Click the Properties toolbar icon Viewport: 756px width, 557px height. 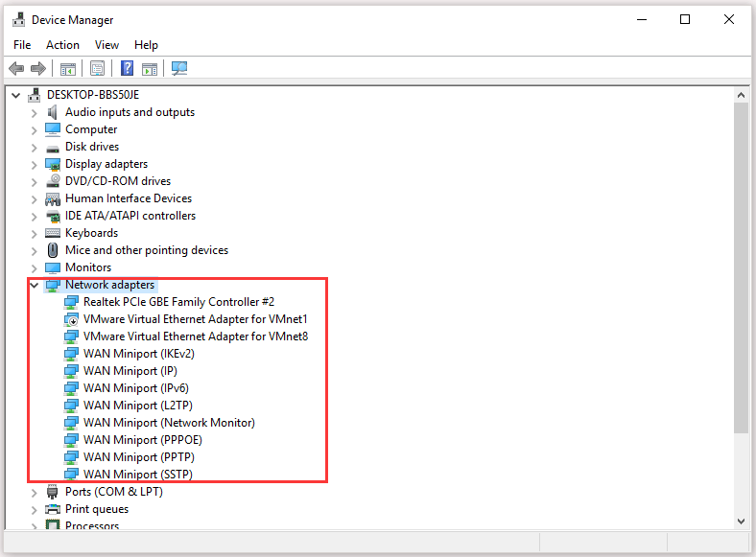click(98, 69)
